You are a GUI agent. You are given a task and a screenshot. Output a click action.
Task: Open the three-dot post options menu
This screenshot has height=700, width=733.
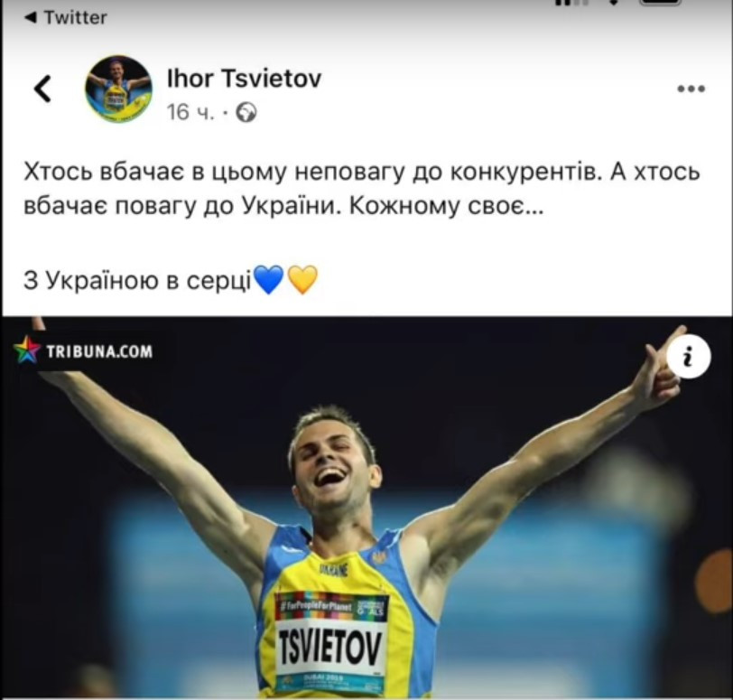(691, 89)
